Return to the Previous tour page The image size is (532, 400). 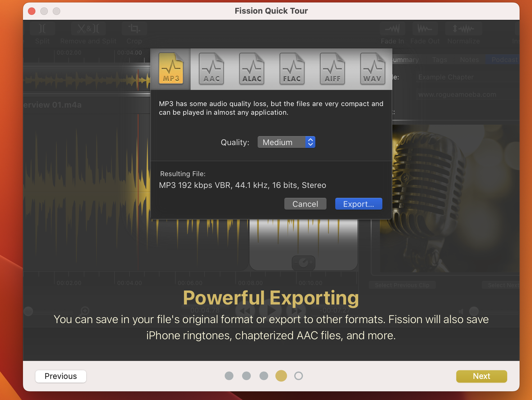(61, 376)
